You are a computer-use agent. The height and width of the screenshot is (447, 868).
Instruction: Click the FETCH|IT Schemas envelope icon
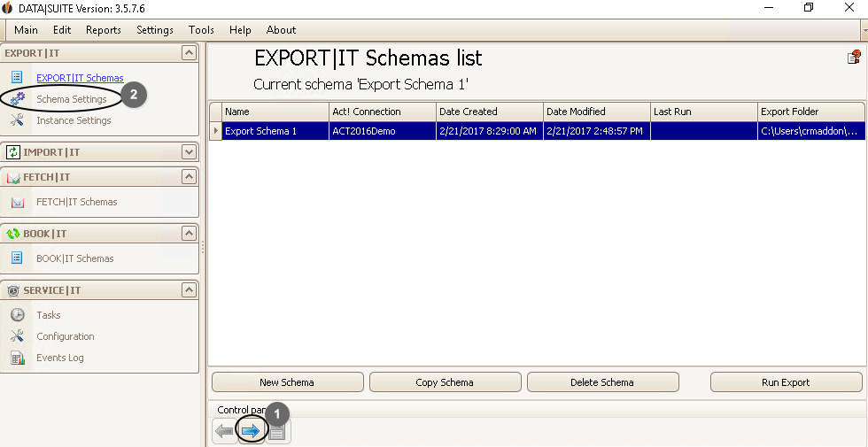(x=17, y=202)
